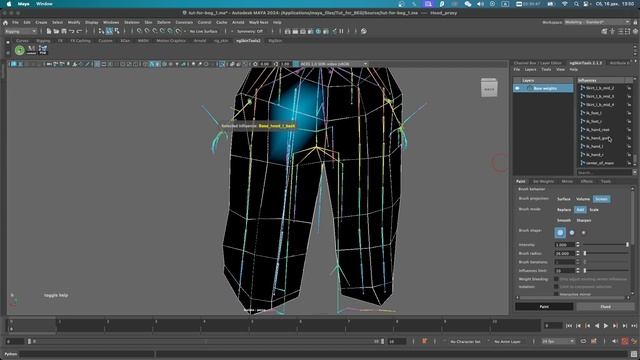The height and width of the screenshot is (360, 640).
Task: Click the pause Viewport icon in render toolbar
Action: tap(341, 31)
